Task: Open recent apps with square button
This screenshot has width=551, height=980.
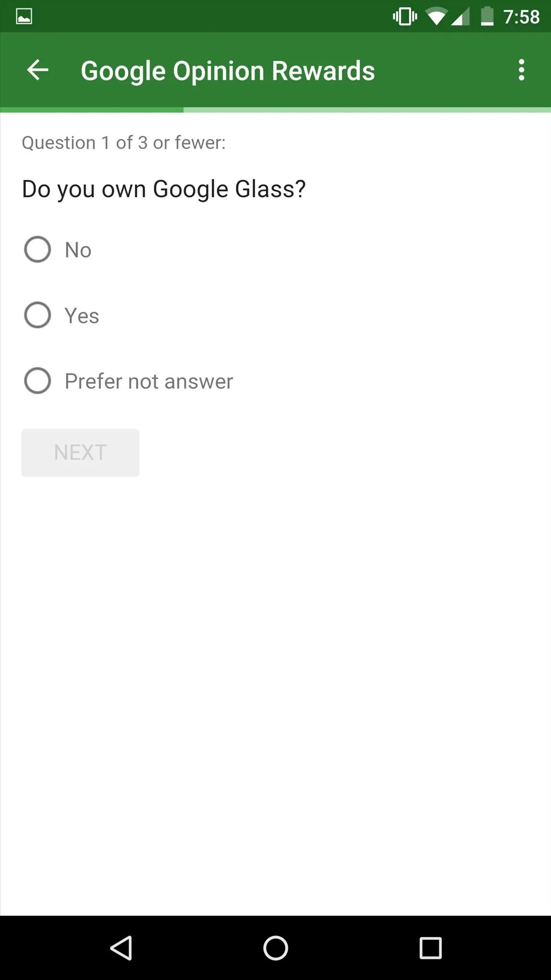Action: pyautogui.click(x=430, y=948)
